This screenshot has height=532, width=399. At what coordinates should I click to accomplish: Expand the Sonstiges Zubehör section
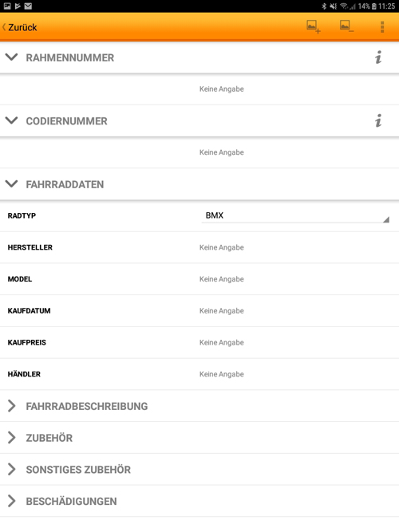tap(199, 469)
